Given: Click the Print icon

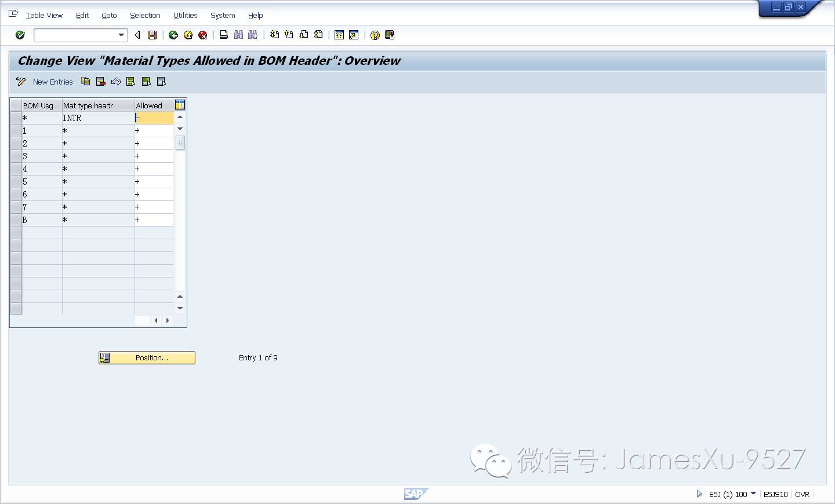Looking at the screenshot, I should (223, 35).
